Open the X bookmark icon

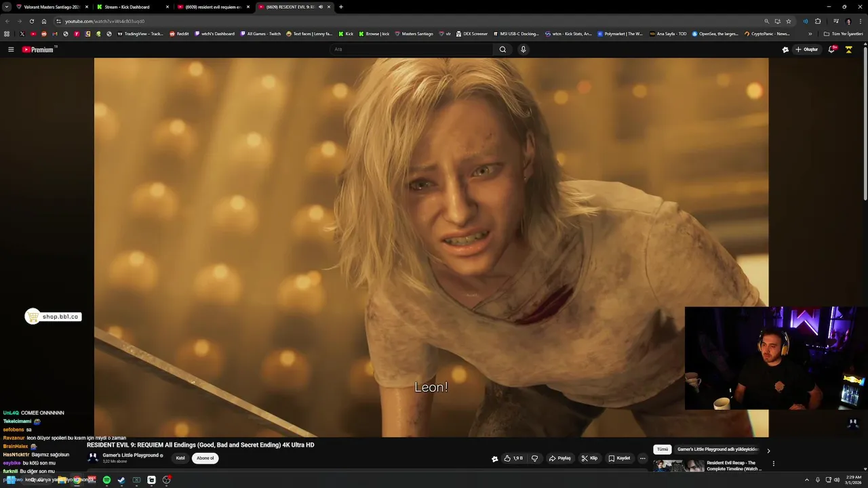[22, 33]
